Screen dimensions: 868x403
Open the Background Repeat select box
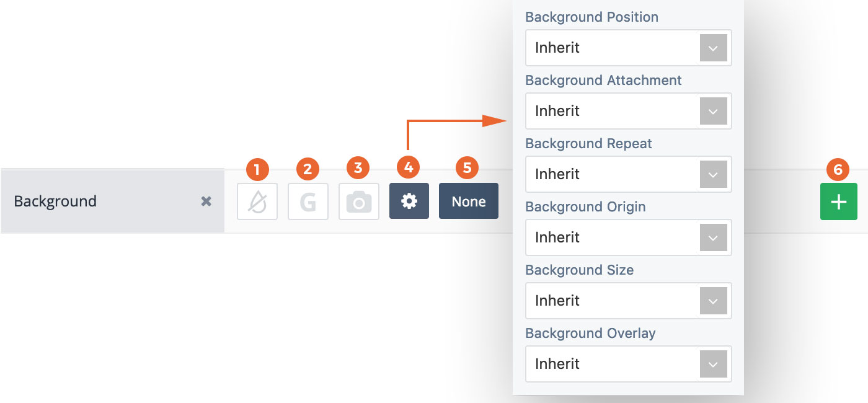[629, 174]
